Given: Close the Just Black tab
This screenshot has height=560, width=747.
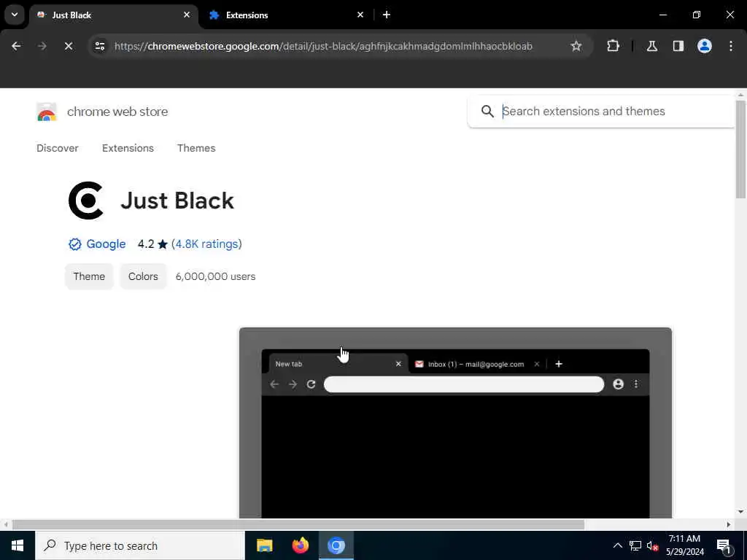Looking at the screenshot, I should [187, 15].
